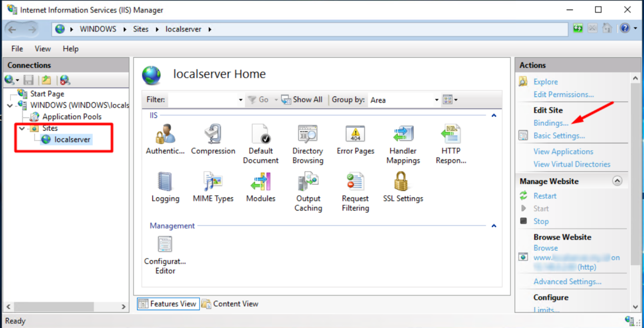Select localserver site in tree
The image size is (644, 328).
coord(72,140)
